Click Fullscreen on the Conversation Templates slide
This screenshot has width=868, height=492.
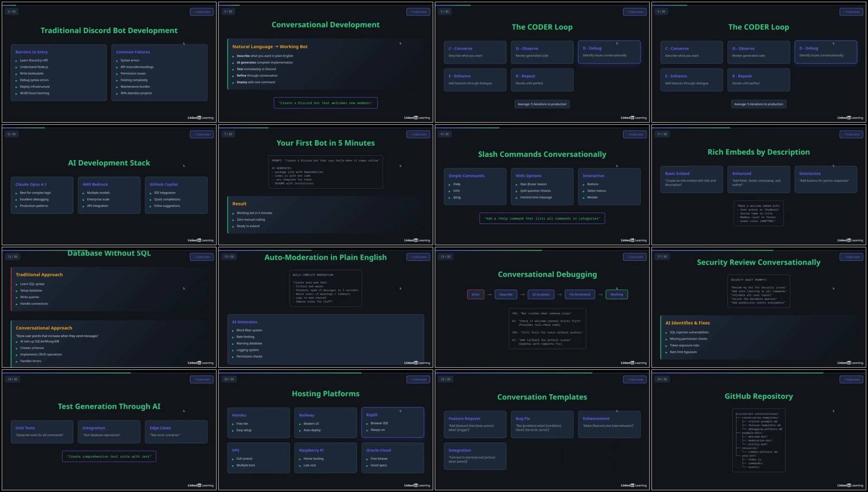click(635, 380)
